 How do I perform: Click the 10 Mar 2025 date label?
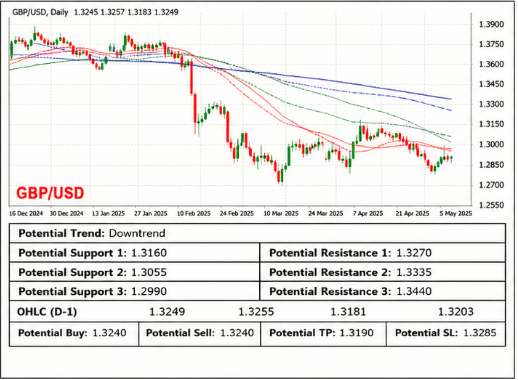[x=281, y=213]
